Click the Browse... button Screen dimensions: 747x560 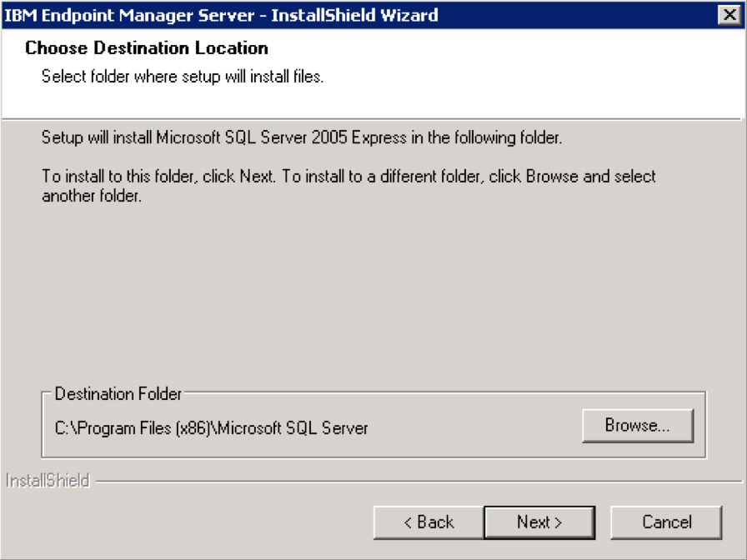(637, 426)
